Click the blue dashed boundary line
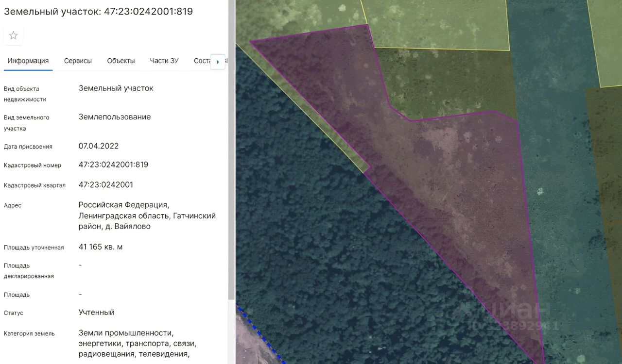The image size is (622, 364). click(260, 335)
